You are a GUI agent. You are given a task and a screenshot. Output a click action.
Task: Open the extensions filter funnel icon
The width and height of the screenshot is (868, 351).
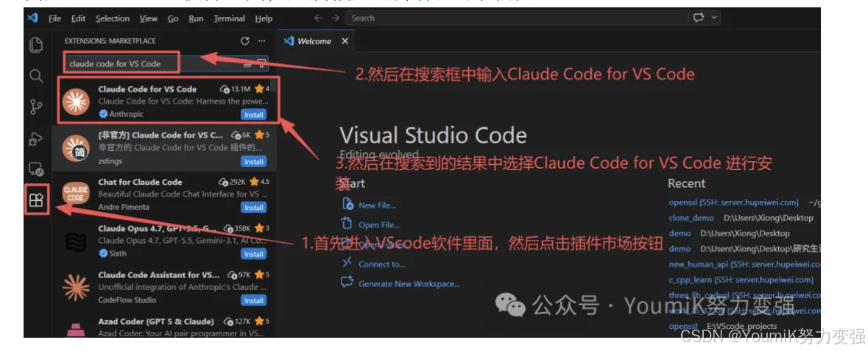(262, 64)
